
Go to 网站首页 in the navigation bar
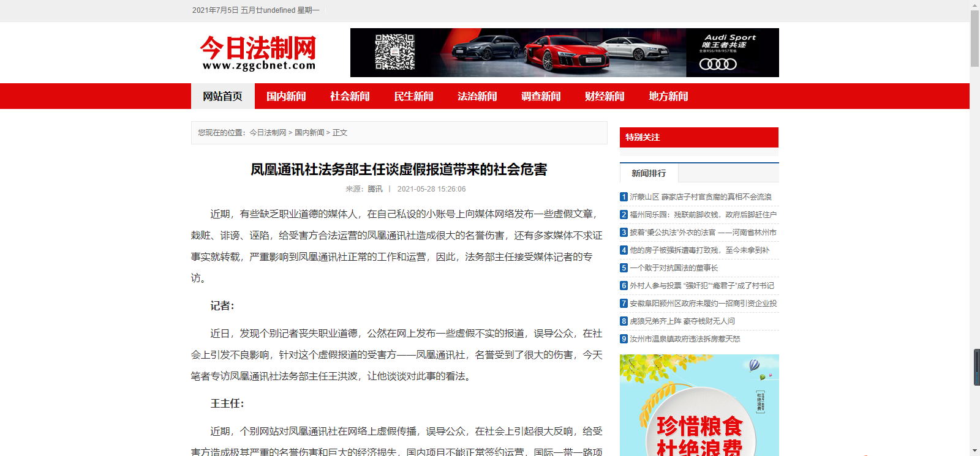pyautogui.click(x=223, y=96)
